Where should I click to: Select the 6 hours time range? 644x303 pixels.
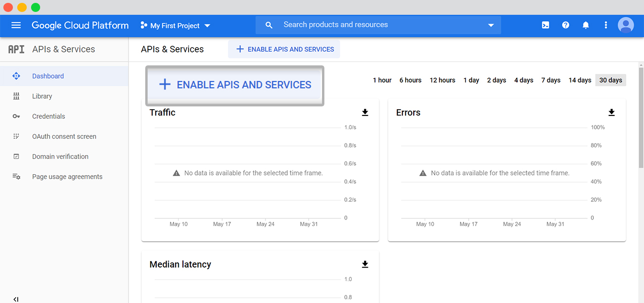point(410,80)
